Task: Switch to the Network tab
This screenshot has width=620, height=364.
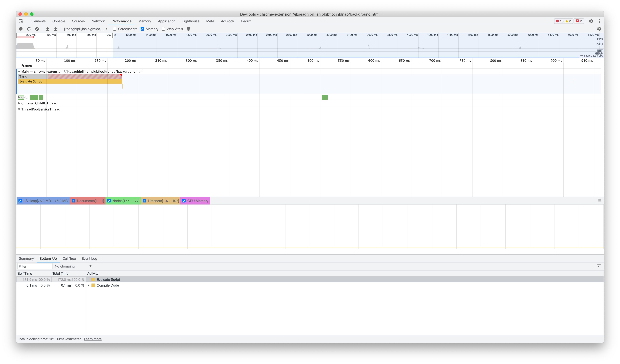Action: click(x=98, y=21)
